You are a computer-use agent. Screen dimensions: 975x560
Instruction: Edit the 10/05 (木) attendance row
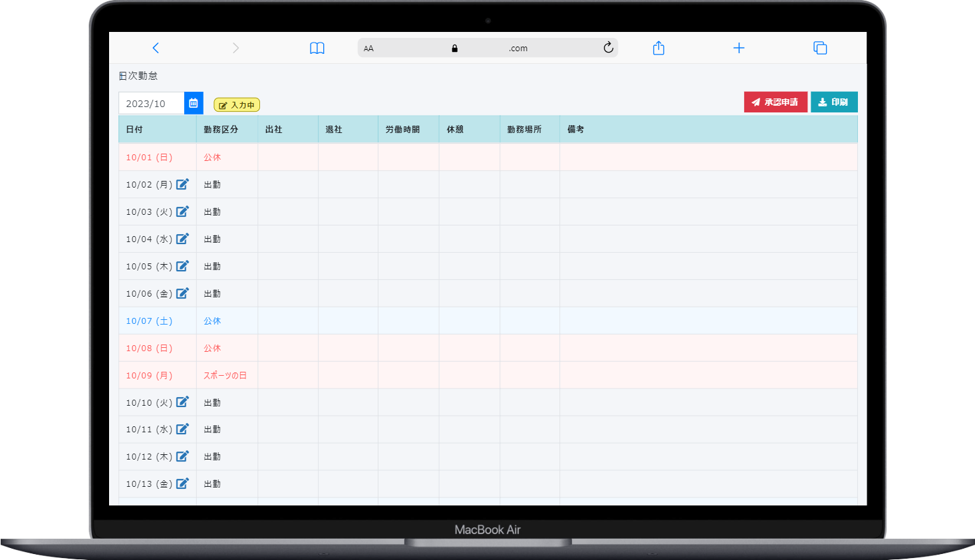(x=182, y=266)
